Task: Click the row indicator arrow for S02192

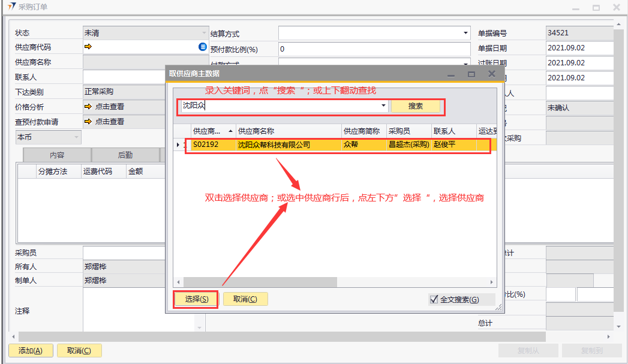Action: [x=178, y=145]
